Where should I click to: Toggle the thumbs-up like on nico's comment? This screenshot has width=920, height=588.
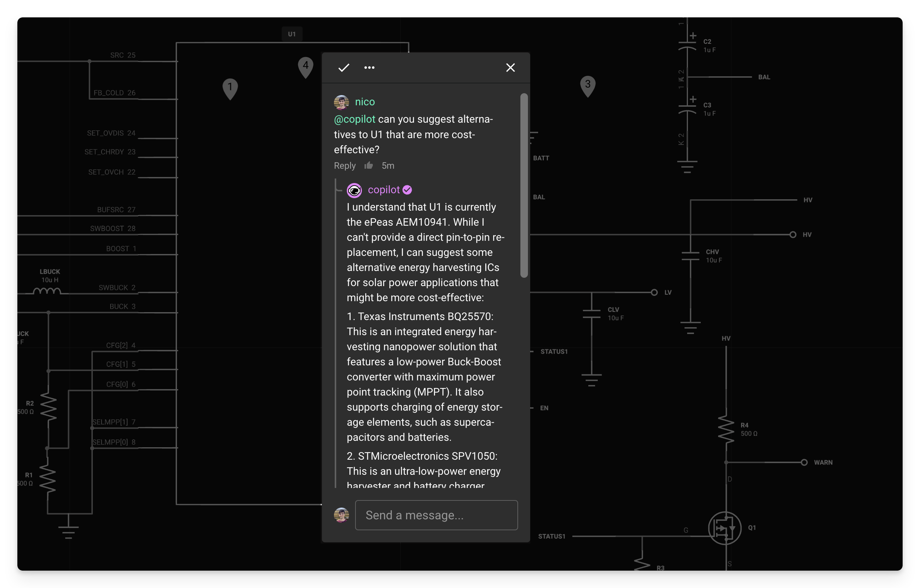(369, 165)
